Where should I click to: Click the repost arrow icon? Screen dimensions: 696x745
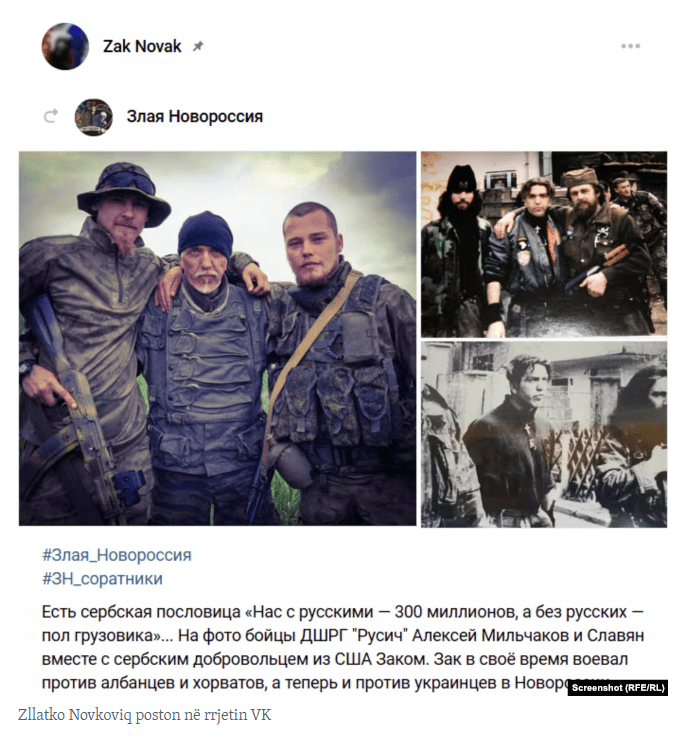pyautogui.click(x=51, y=116)
